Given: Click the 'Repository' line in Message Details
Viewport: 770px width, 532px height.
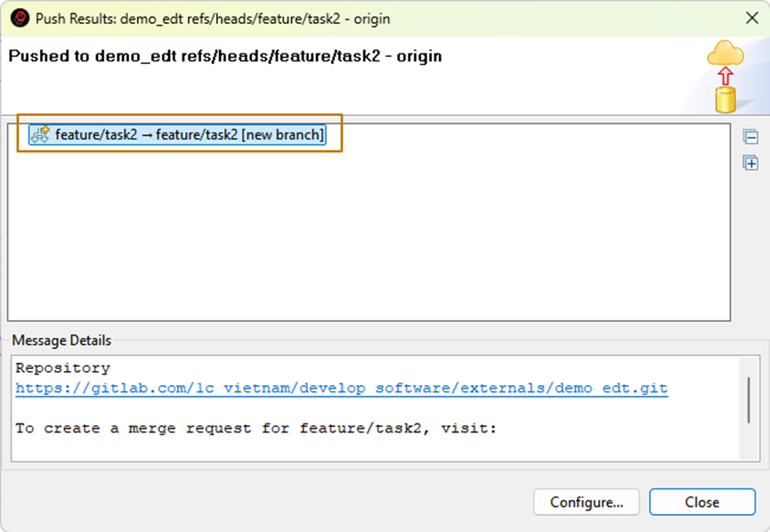Looking at the screenshot, I should pos(63,368).
